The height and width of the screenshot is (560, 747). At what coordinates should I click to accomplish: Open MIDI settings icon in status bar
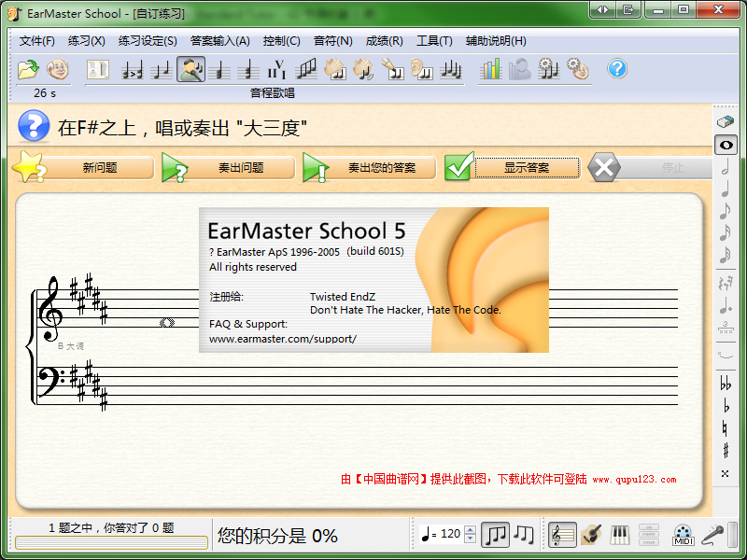click(684, 535)
